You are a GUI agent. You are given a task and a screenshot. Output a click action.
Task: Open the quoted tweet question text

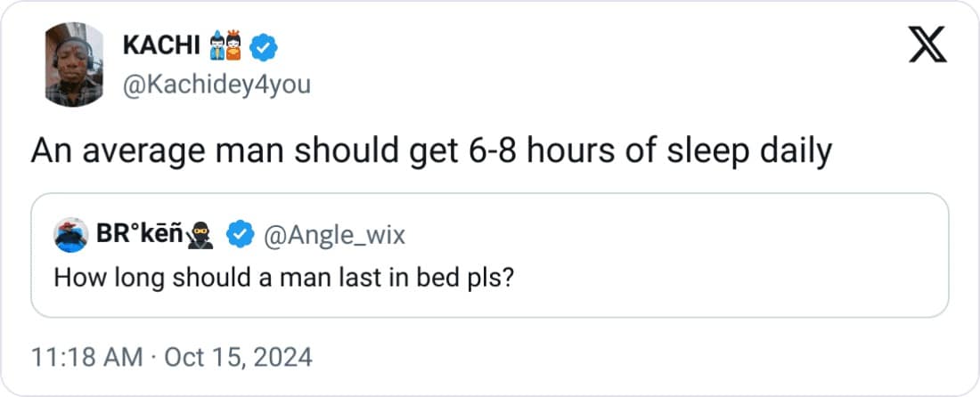coord(283,277)
